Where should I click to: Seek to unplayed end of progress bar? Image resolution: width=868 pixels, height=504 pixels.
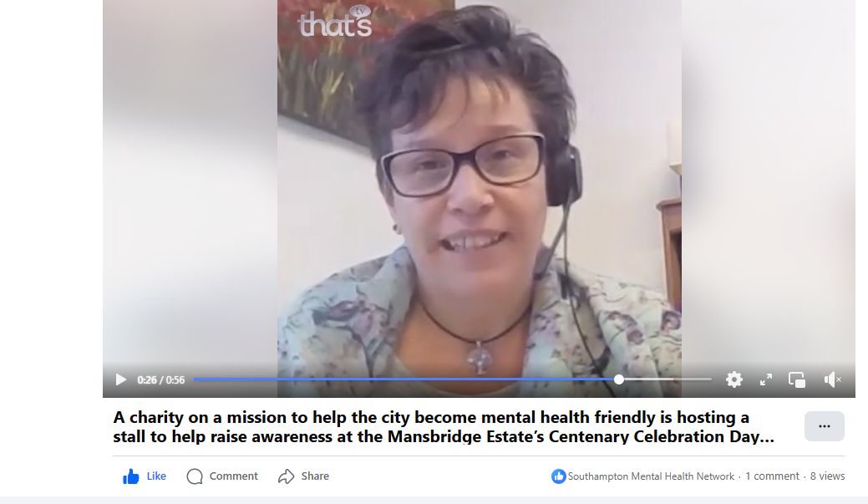click(692, 379)
